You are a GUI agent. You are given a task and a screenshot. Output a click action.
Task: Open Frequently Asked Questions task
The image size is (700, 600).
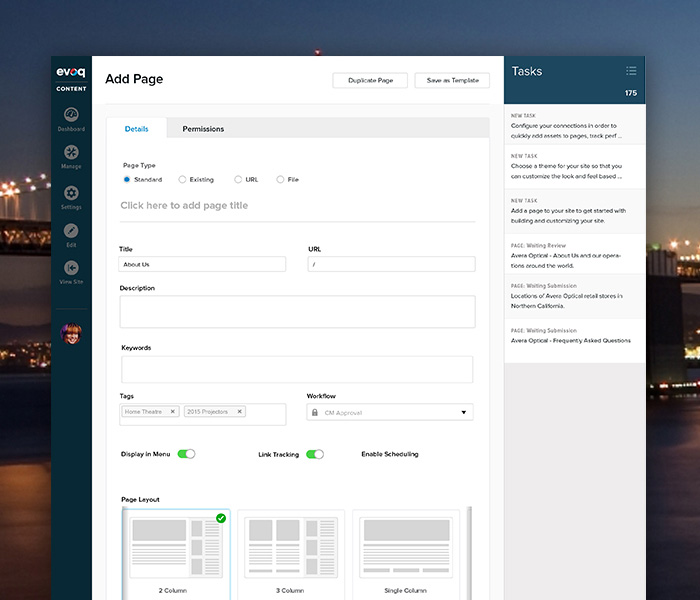click(575, 341)
